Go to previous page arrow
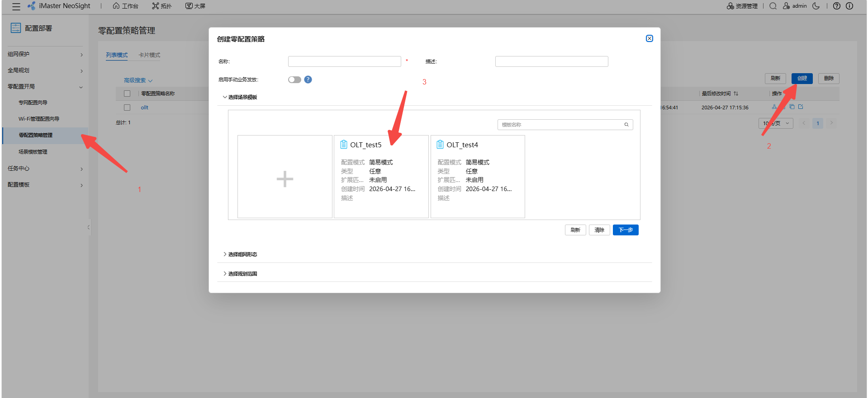This screenshot has height=398, width=868. (x=804, y=123)
